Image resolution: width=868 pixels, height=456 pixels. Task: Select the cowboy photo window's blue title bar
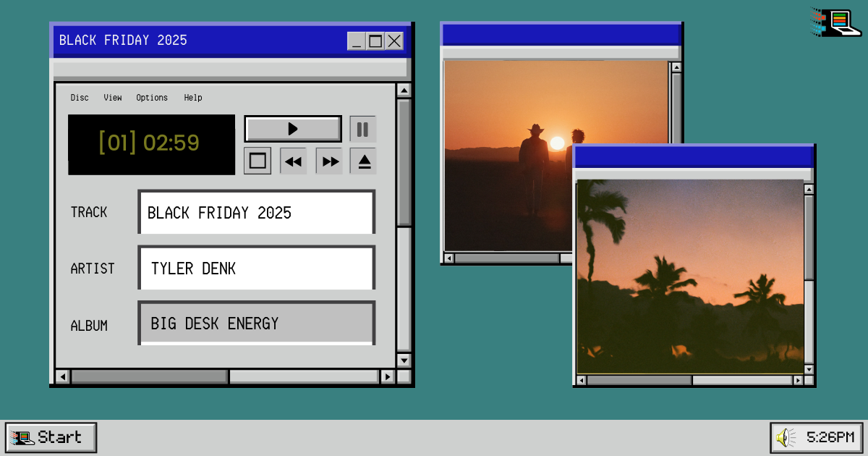[x=561, y=34]
